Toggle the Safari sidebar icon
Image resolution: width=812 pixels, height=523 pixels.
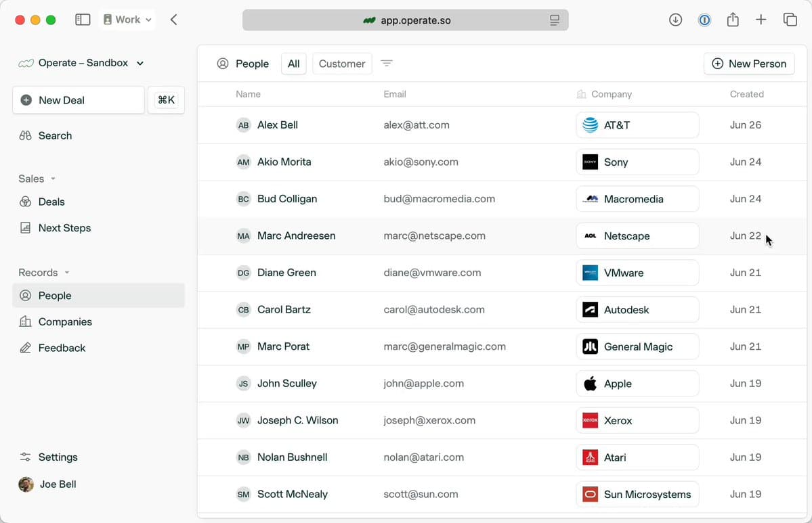click(x=83, y=20)
